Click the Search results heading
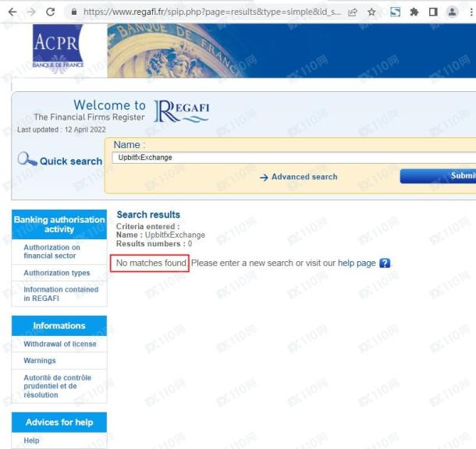This screenshot has width=476, height=449. coord(148,214)
